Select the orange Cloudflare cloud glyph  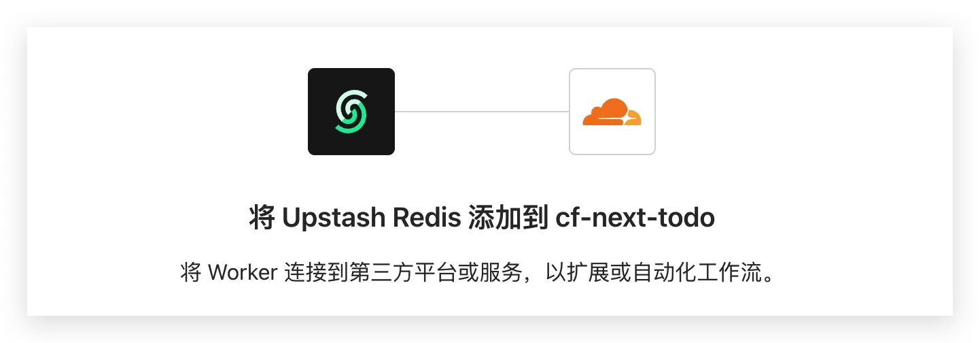612,112
